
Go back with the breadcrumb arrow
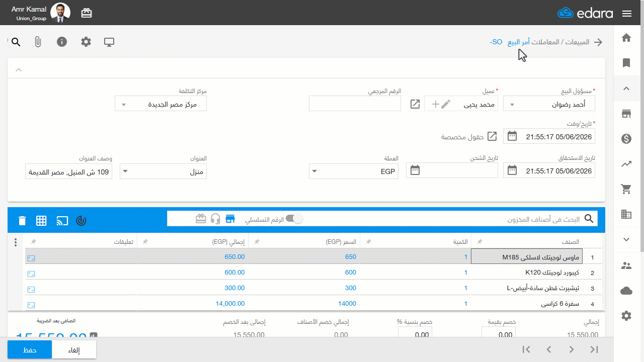(598, 42)
